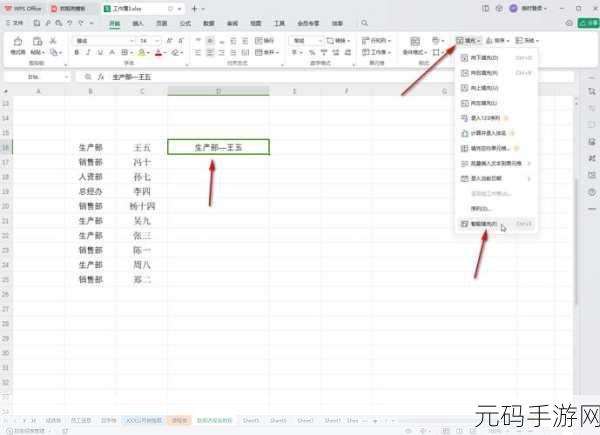
Task: Toggle underline formatting
Action: (x=100, y=52)
